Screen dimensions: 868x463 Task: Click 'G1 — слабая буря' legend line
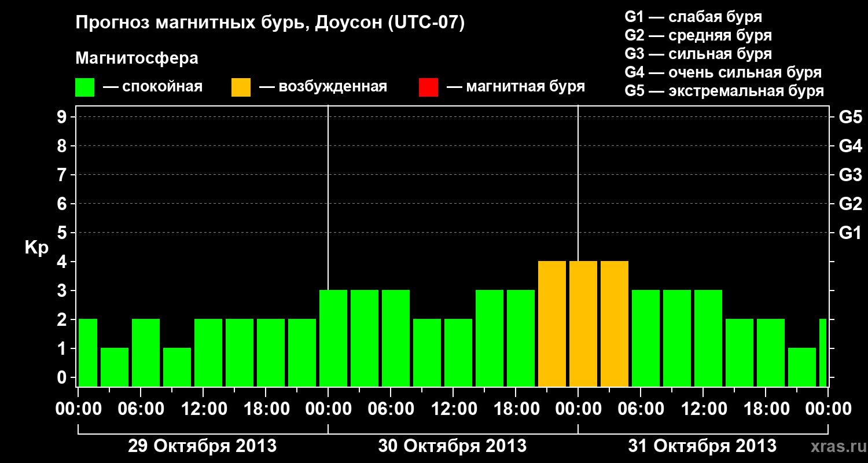[x=693, y=17]
